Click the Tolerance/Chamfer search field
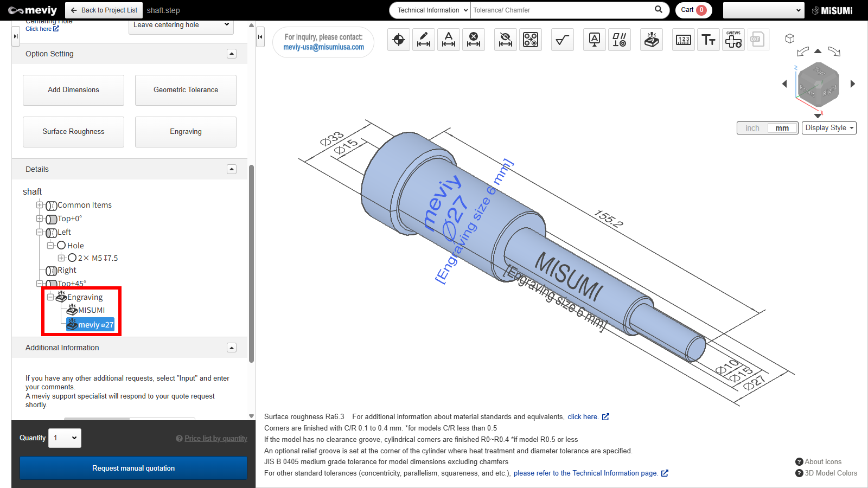 (x=561, y=10)
